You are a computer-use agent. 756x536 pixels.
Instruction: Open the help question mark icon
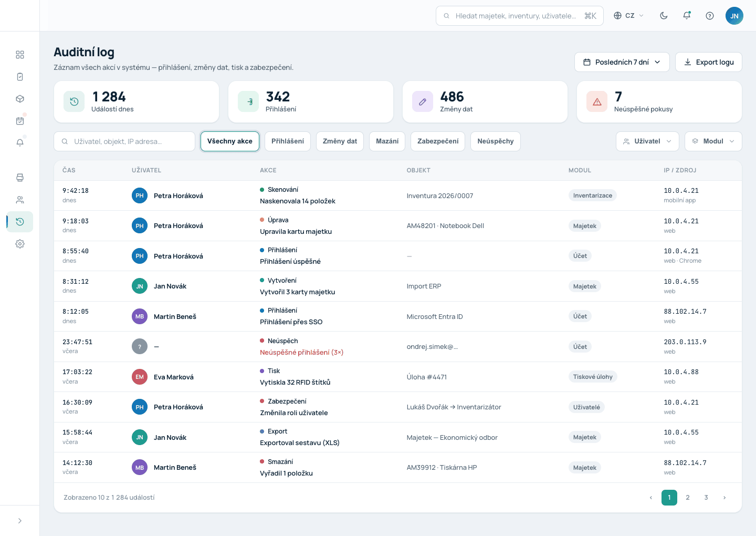pos(710,16)
